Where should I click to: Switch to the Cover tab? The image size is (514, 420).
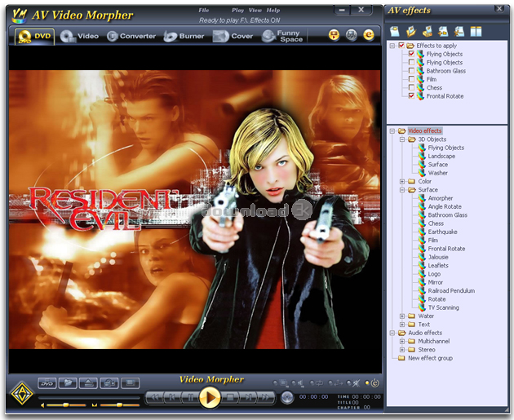(x=233, y=36)
